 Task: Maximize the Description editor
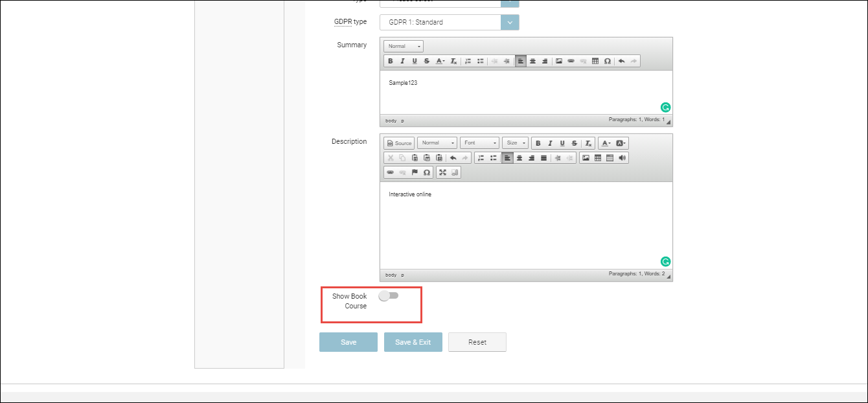click(x=442, y=172)
